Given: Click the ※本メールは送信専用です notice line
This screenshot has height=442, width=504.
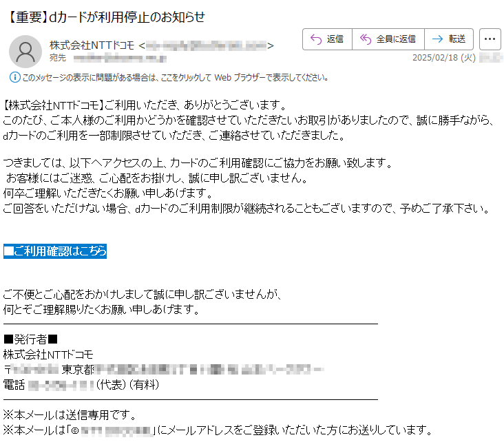Looking at the screenshot, I should tap(70, 415).
